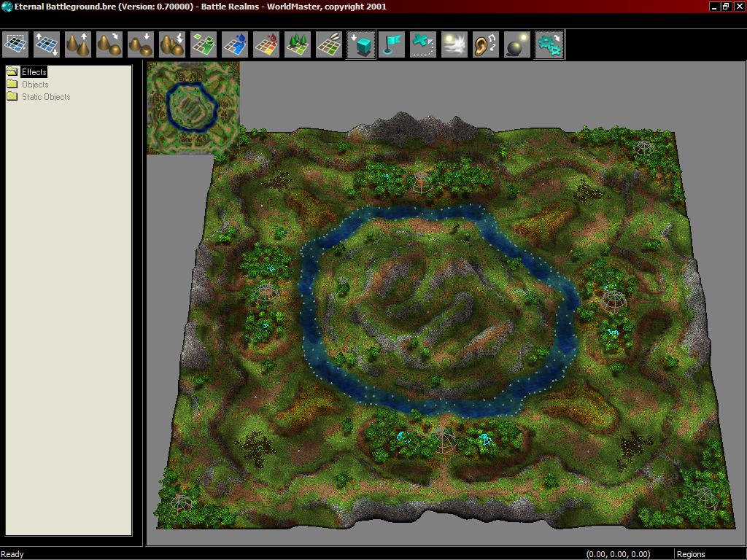The image size is (747, 560).
Task: Toggle the regions gears tool
Action: pyautogui.click(x=549, y=44)
